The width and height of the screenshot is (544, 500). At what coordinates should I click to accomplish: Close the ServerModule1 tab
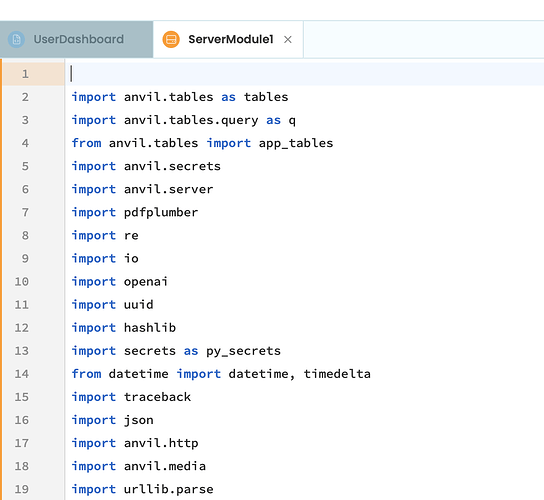pos(288,40)
